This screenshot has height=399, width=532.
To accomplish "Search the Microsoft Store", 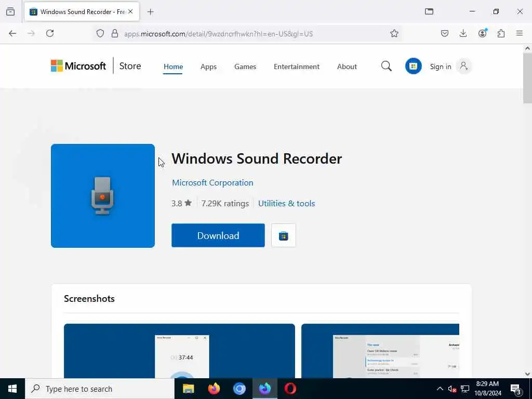I will pyautogui.click(x=386, y=66).
